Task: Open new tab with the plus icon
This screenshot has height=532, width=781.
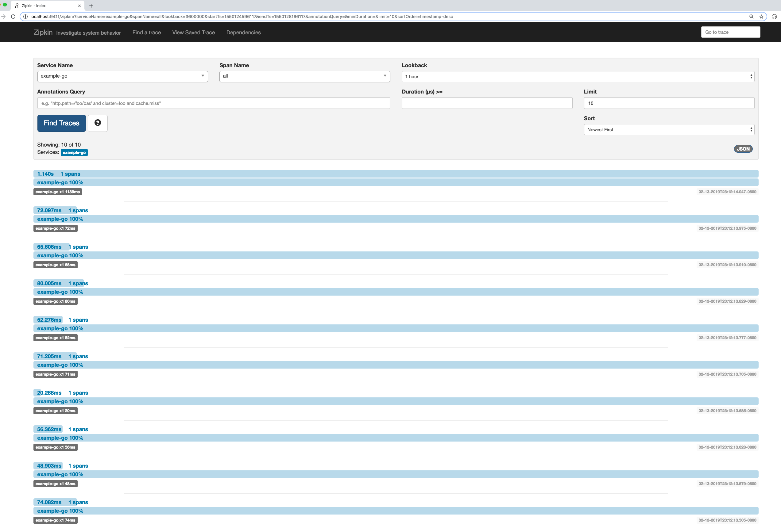Action: 91,6
